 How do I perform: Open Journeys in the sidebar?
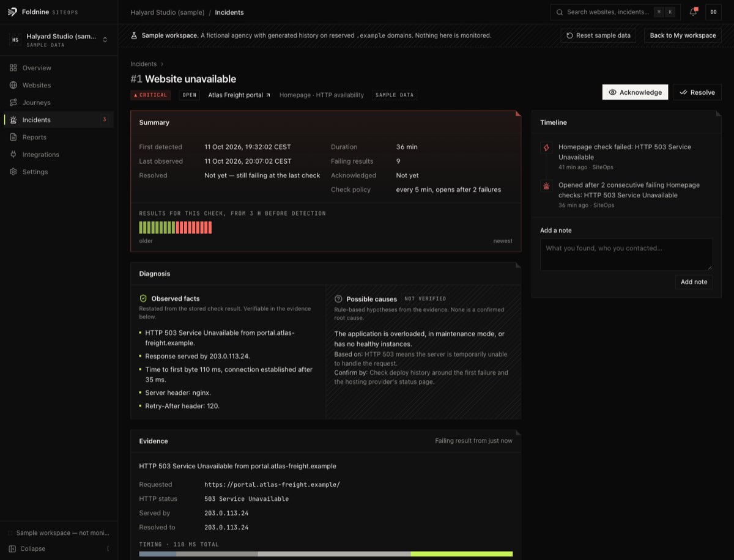click(x=59, y=103)
